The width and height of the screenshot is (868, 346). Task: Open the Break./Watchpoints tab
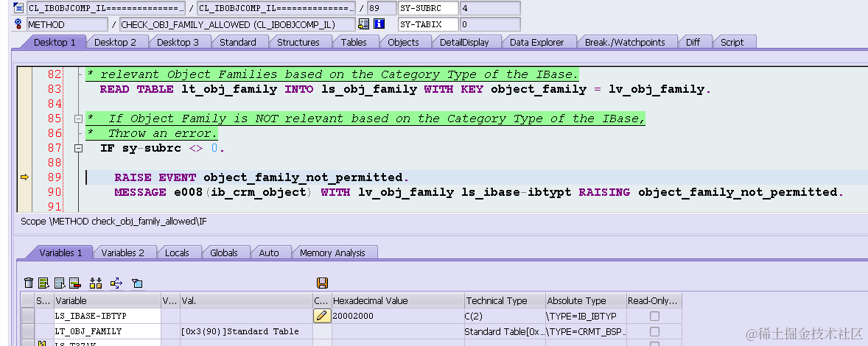pos(625,42)
